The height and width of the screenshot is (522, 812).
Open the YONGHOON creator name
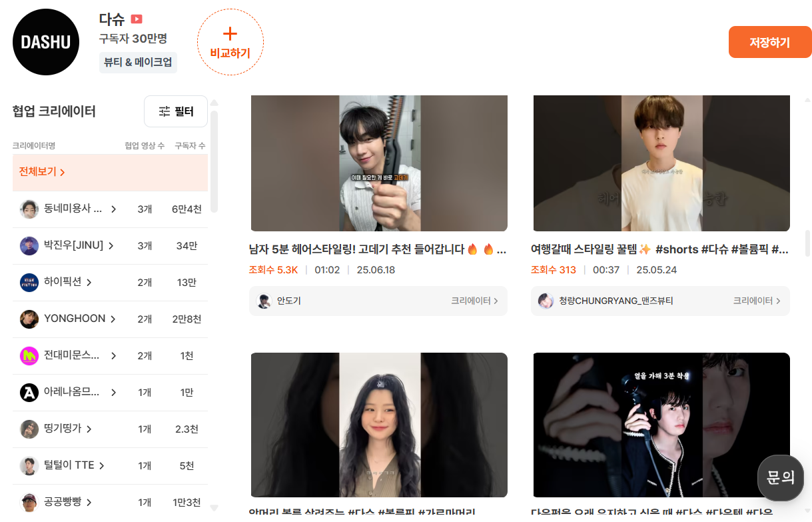[x=75, y=319]
